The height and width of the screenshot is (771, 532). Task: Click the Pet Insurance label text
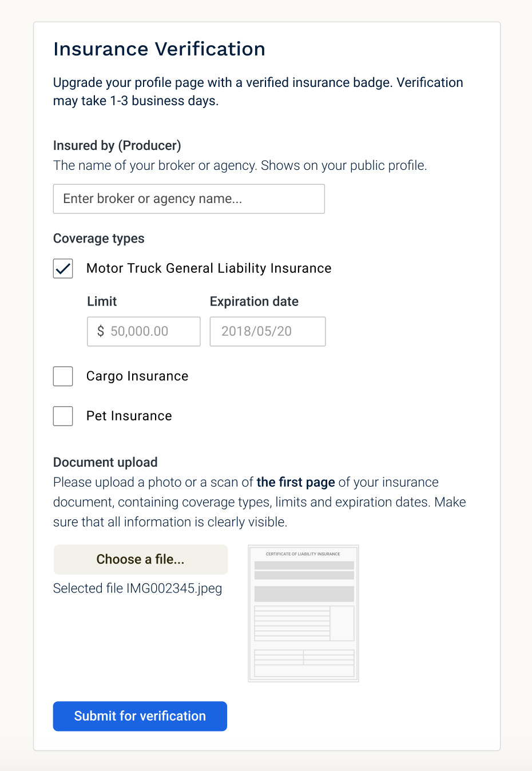(129, 416)
